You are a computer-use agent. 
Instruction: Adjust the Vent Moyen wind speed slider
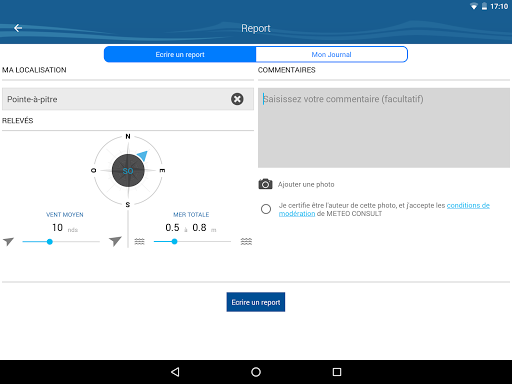61,242
